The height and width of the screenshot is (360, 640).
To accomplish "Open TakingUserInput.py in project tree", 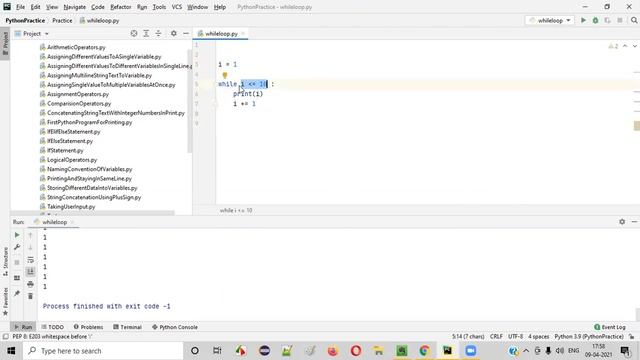I will coord(71,207).
